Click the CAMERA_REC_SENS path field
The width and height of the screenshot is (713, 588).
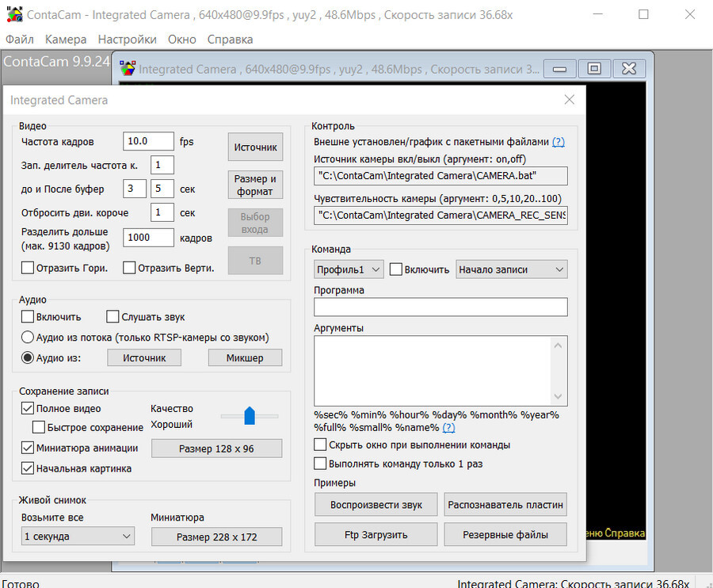[440, 216]
